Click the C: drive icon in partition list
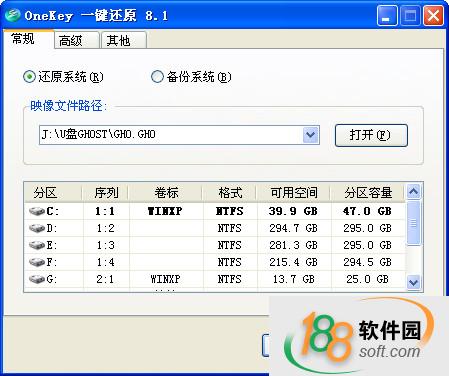 coord(37,211)
